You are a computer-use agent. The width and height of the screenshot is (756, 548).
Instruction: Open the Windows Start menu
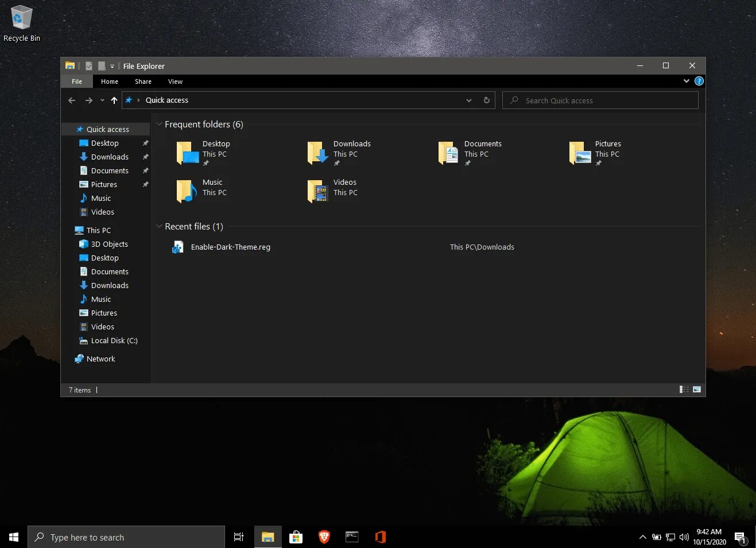click(x=14, y=537)
